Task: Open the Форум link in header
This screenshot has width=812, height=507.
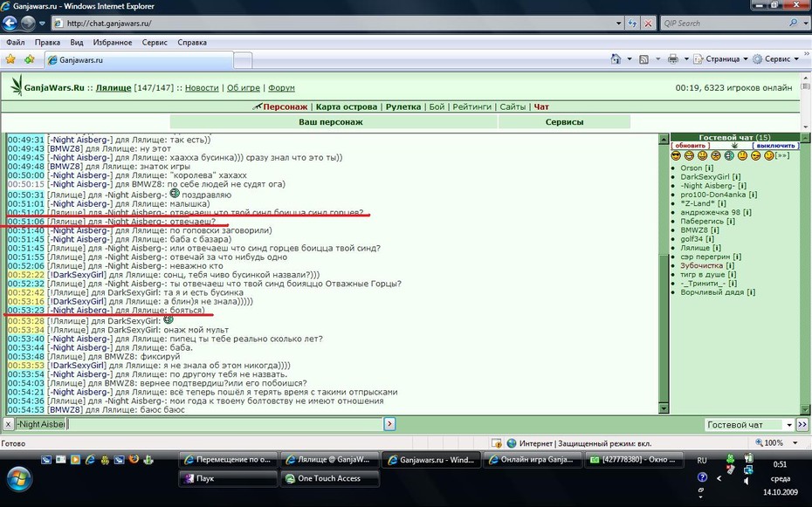Action: (282, 88)
